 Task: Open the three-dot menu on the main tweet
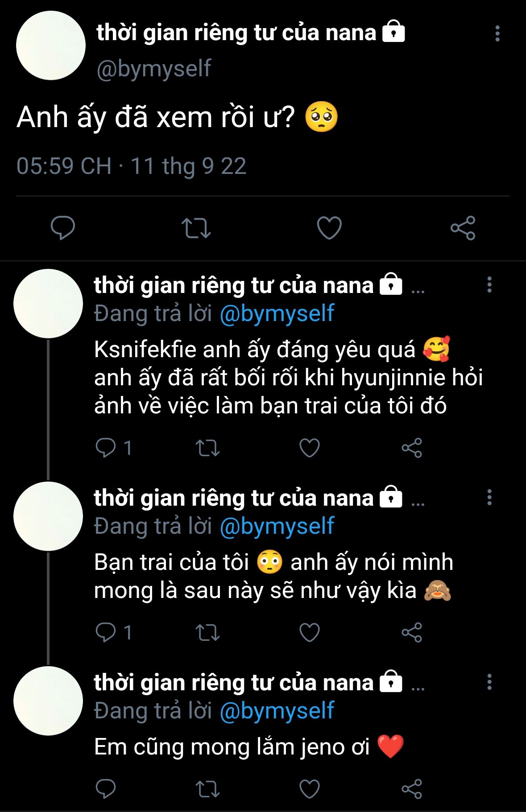tap(497, 33)
